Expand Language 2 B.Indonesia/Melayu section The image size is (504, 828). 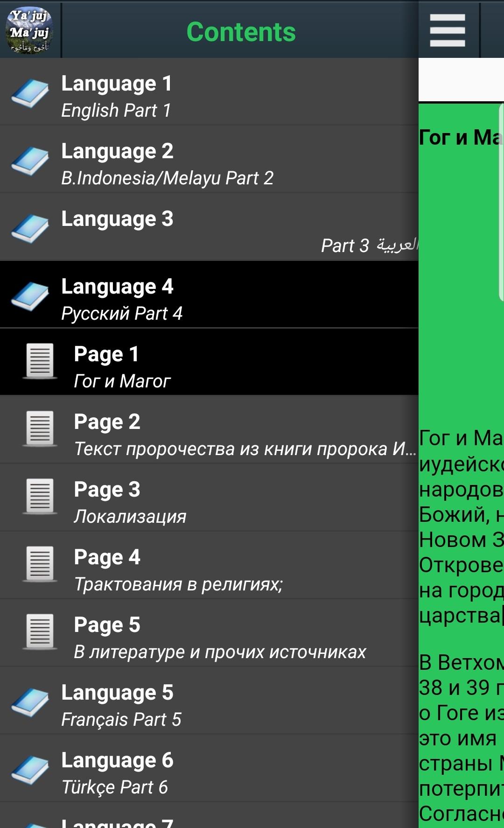[209, 160]
